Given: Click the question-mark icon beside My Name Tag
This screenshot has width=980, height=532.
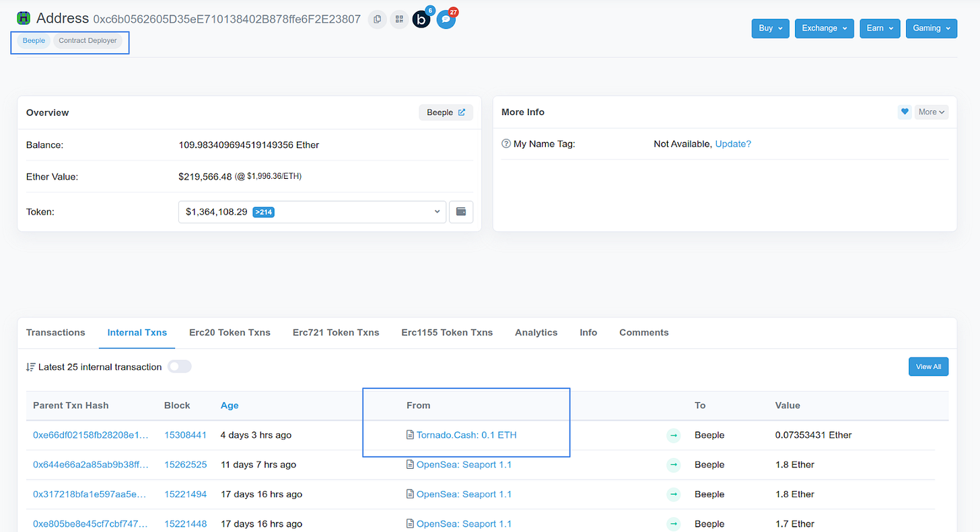Looking at the screenshot, I should pyautogui.click(x=506, y=144).
